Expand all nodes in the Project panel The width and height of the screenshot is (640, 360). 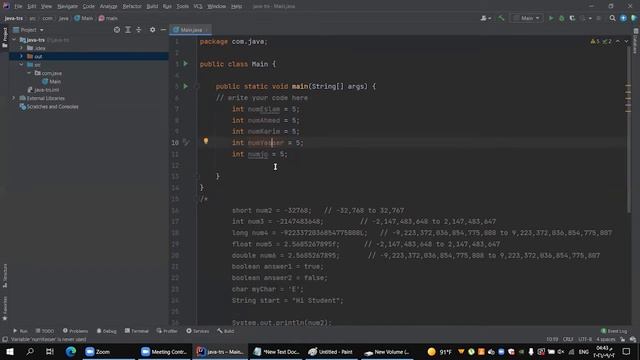(x=128, y=30)
